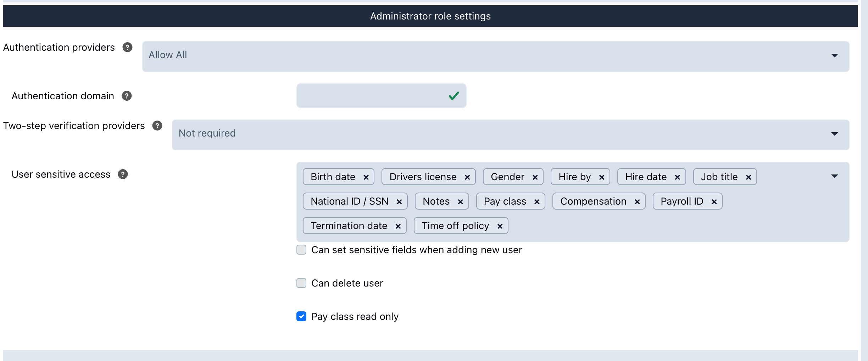Image resolution: width=868 pixels, height=361 pixels.
Task: Remove the Payroll ID tag
Action: click(714, 201)
